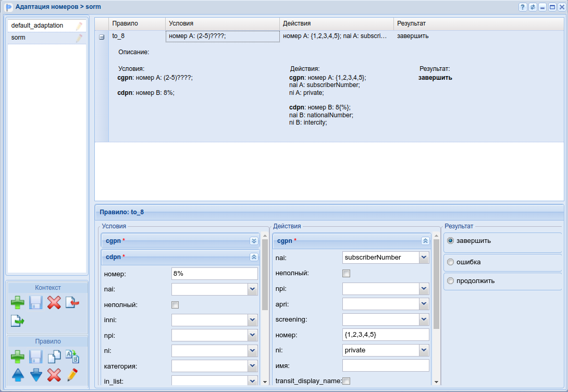Collapse the to_8 rule row in the table
This screenshot has height=392, width=568.
(x=102, y=37)
